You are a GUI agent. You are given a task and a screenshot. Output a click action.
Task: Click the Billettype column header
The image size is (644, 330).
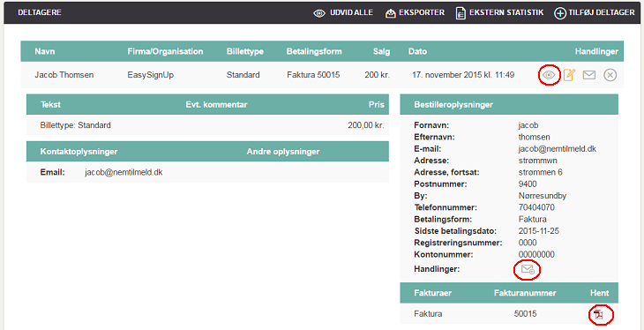coord(244,51)
